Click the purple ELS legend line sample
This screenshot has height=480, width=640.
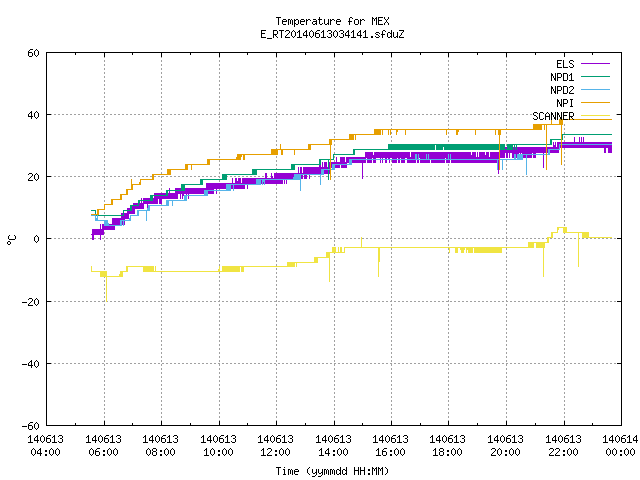[596, 64]
